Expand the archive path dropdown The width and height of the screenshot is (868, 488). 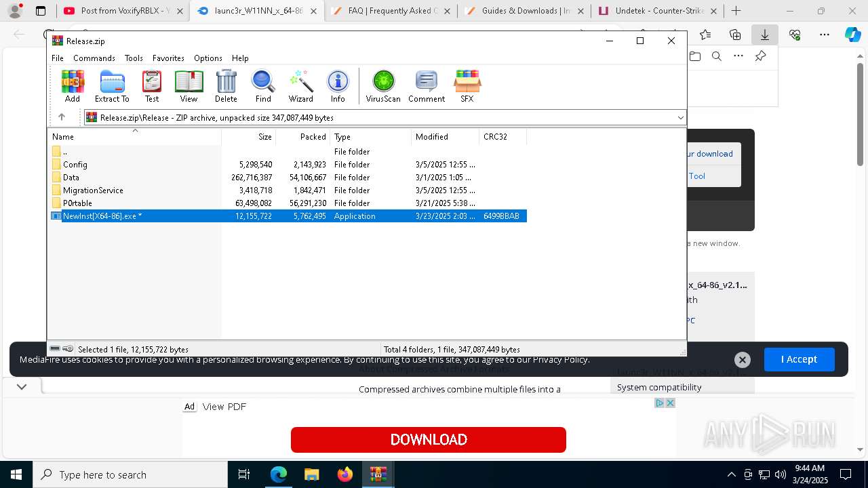pyautogui.click(x=680, y=117)
